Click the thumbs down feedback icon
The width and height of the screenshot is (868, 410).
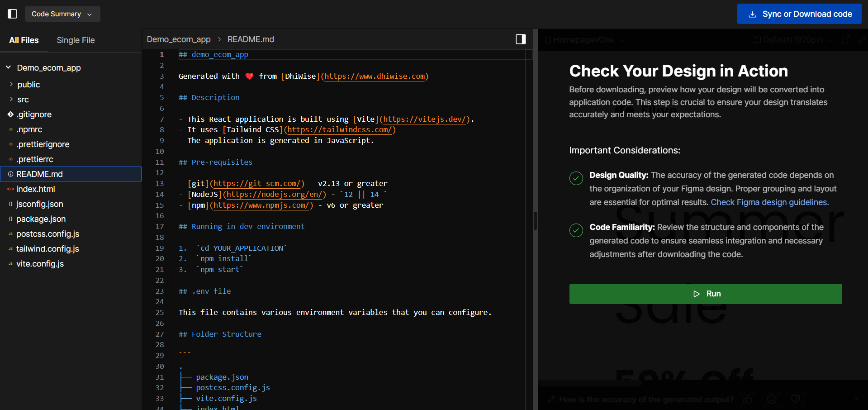[795, 400]
